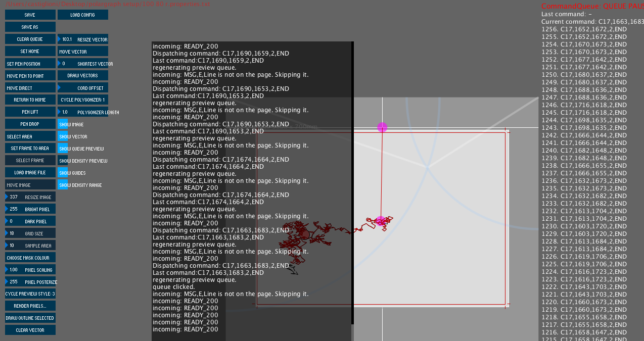Select the SET PEN POSITION button

[x=30, y=64]
